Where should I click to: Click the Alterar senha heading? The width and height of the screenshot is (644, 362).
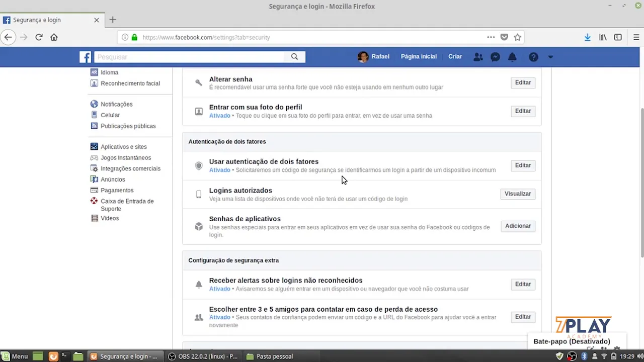[230, 79]
